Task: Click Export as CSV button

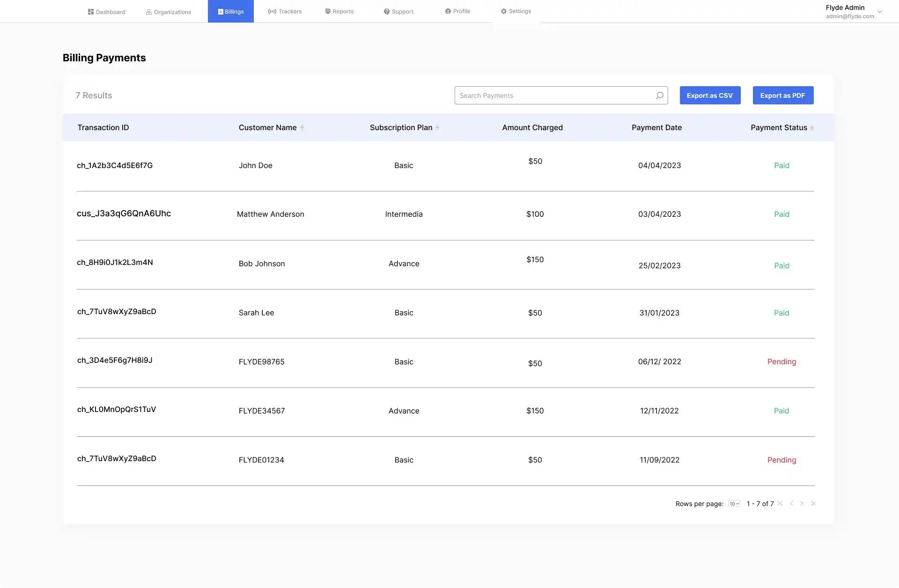Action: pos(710,96)
